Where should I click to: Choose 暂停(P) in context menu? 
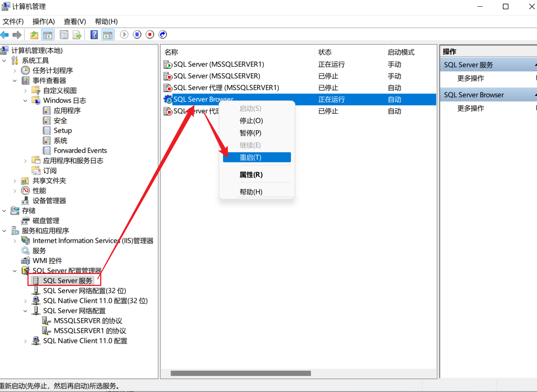point(257,133)
